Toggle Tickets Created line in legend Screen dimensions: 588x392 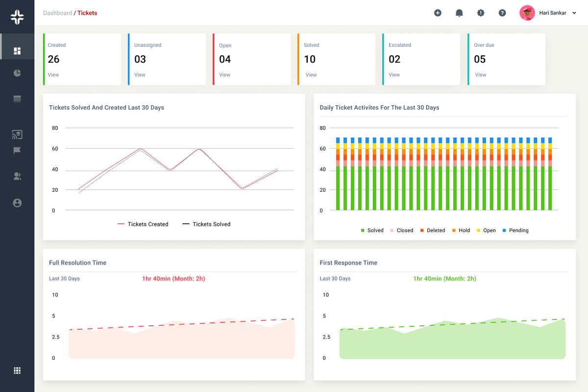point(143,224)
